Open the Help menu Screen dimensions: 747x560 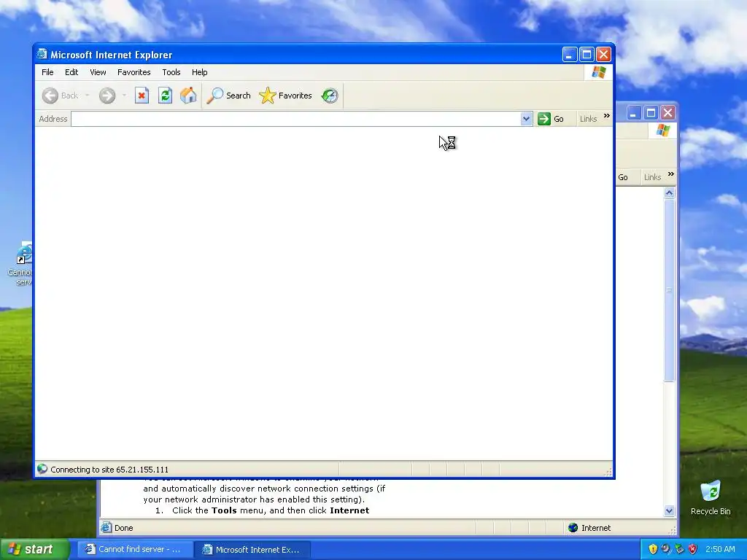(x=199, y=72)
